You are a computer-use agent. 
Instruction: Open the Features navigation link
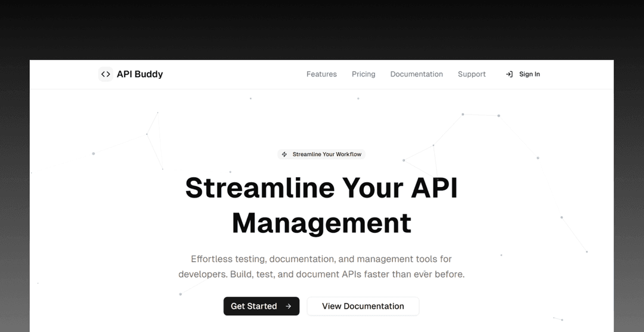[x=321, y=74]
